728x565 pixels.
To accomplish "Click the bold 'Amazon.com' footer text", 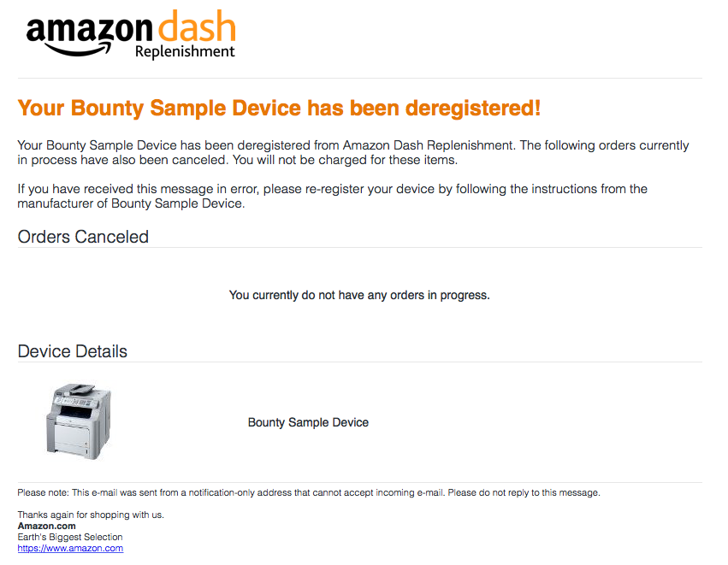I will (x=46, y=526).
